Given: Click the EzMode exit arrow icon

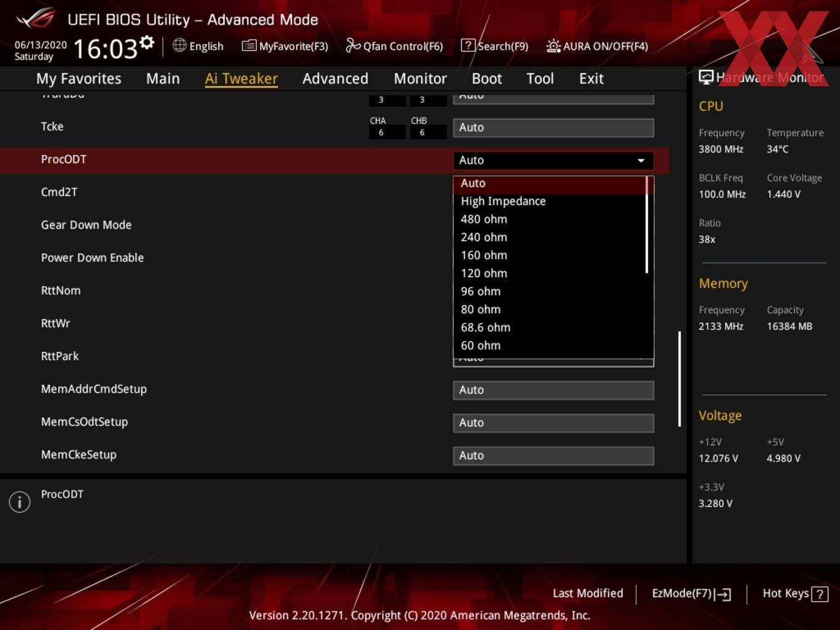Looking at the screenshot, I should (x=723, y=594).
